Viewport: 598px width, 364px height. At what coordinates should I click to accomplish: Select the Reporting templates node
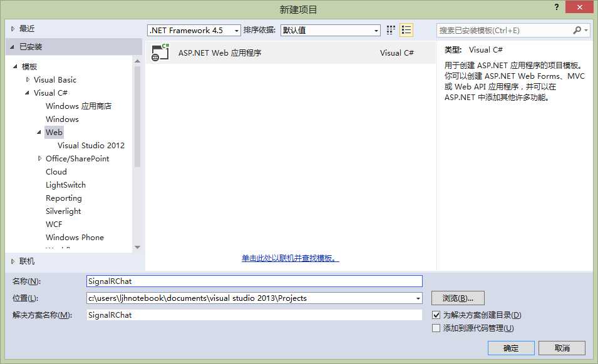click(64, 198)
